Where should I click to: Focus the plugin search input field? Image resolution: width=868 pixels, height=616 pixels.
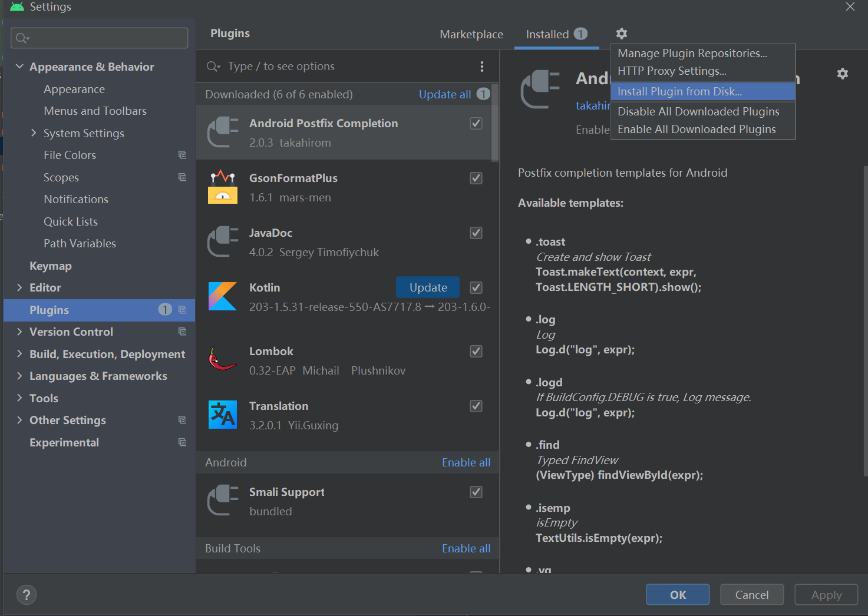pyautogui.click(x=348, y=67)
